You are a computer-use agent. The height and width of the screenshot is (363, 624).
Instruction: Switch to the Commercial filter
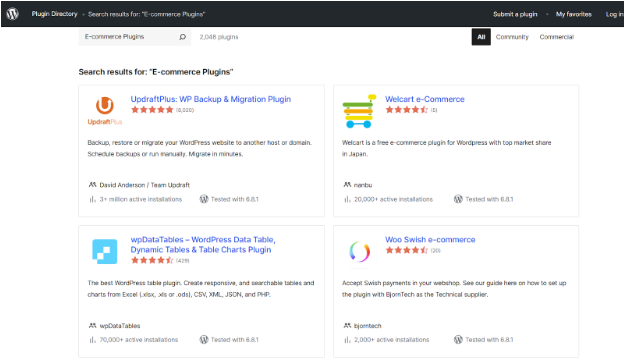coord(557,37)
